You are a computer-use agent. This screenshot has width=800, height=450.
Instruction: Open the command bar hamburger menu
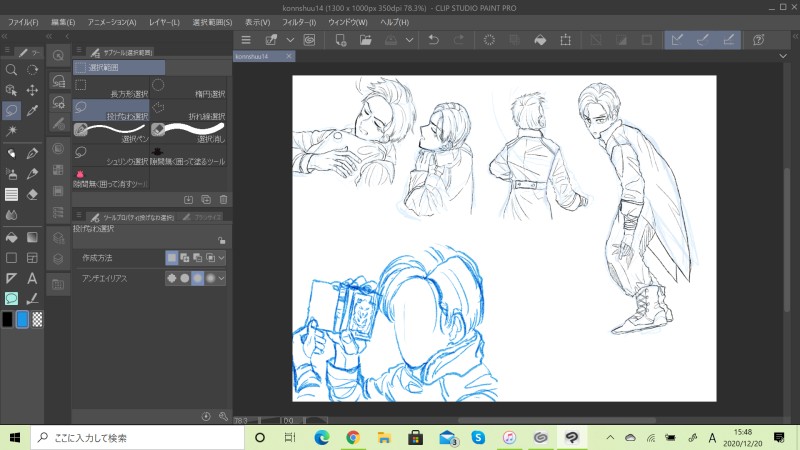coord(246,40)
